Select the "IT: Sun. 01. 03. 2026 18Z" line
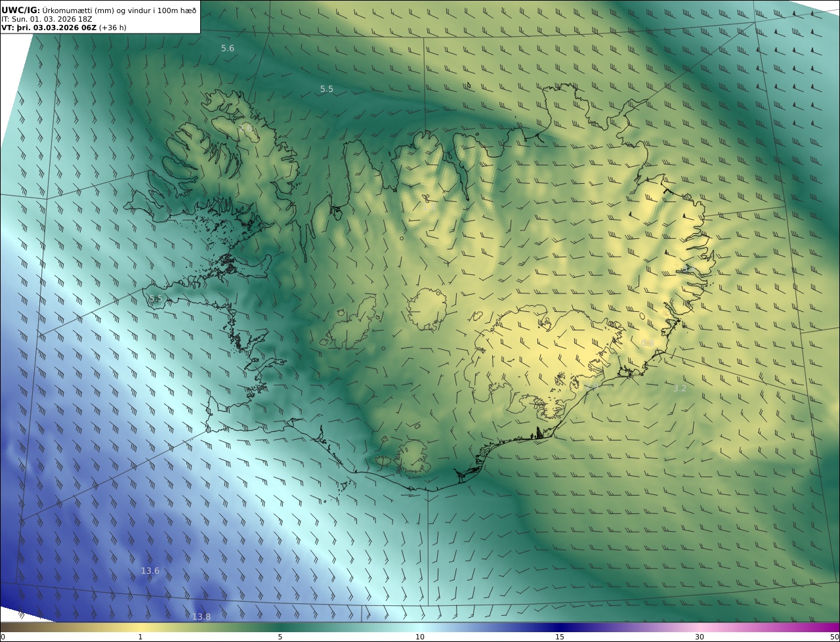Image resolution: width=840 pixels, height=642 pixels. 47,19
